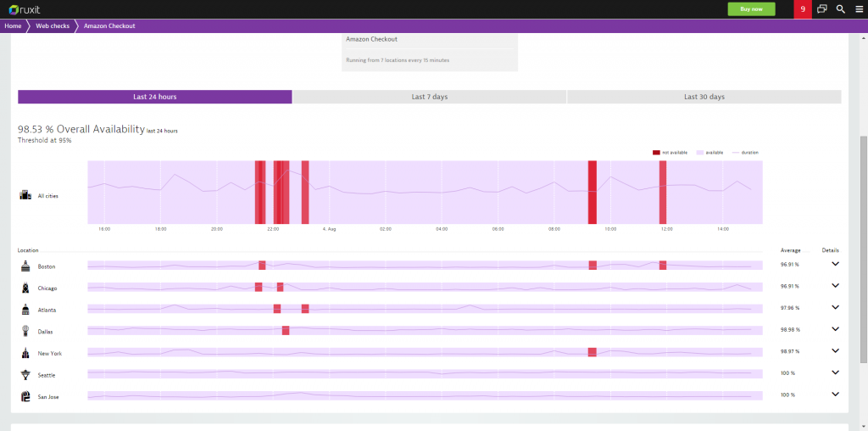Expand Seattle details chevron
This screenshot has height=431, width=868.
[835, 372]
